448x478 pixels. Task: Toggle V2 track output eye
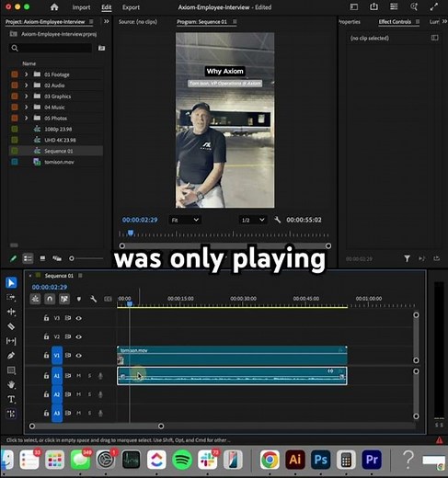pyautogui.click(x=78, y=336)
